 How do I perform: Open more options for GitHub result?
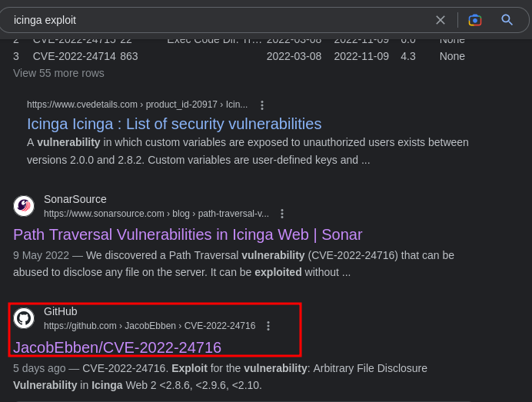(268, 326)
